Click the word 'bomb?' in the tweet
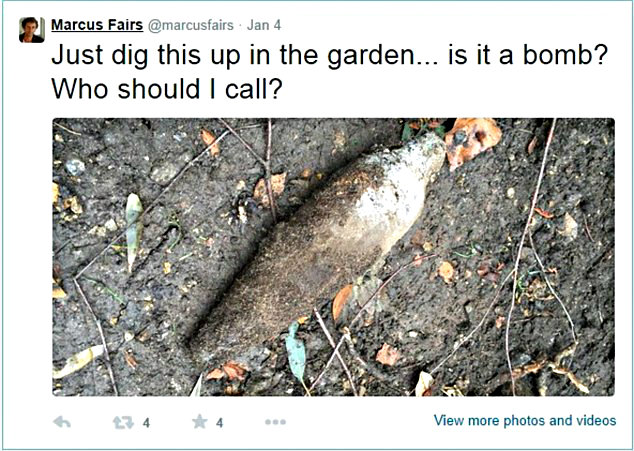Screen dimensions: 634x451 coord(566,55)
